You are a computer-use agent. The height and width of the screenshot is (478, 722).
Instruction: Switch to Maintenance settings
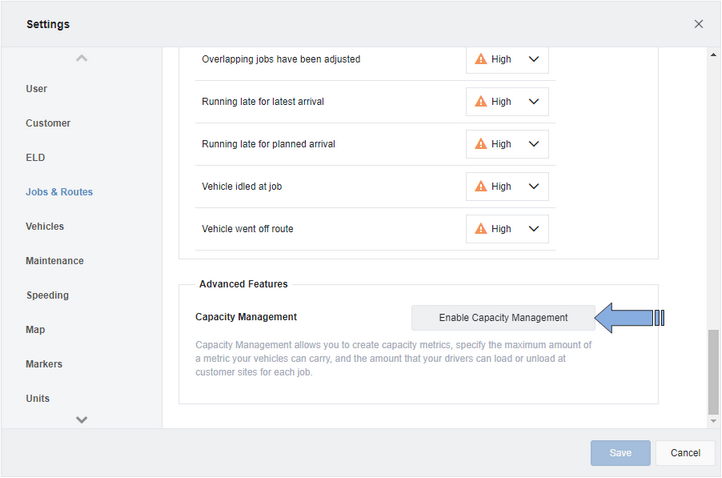(54, 261)
